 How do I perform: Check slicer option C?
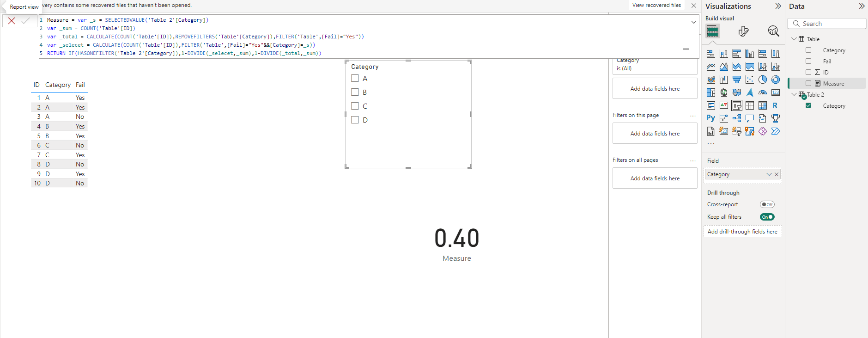(355, 106)
